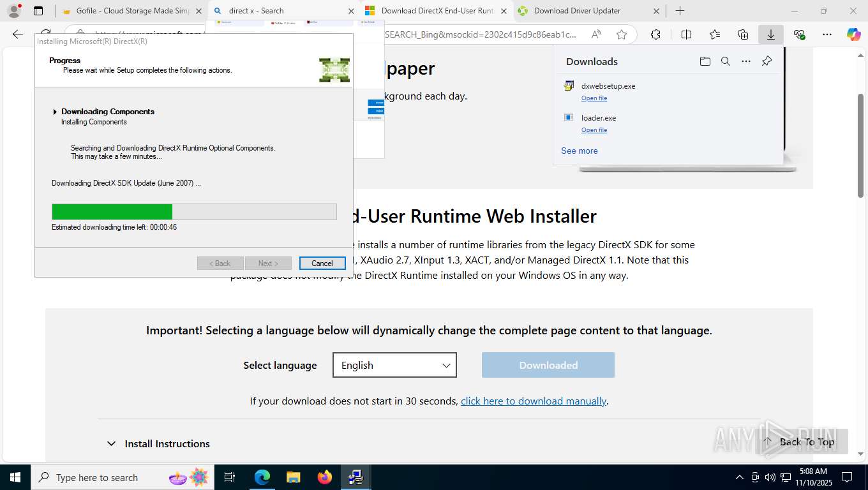The image size is (868, 490).
Task: Search downloads with the magnifier icon
Action: point(725,61)
